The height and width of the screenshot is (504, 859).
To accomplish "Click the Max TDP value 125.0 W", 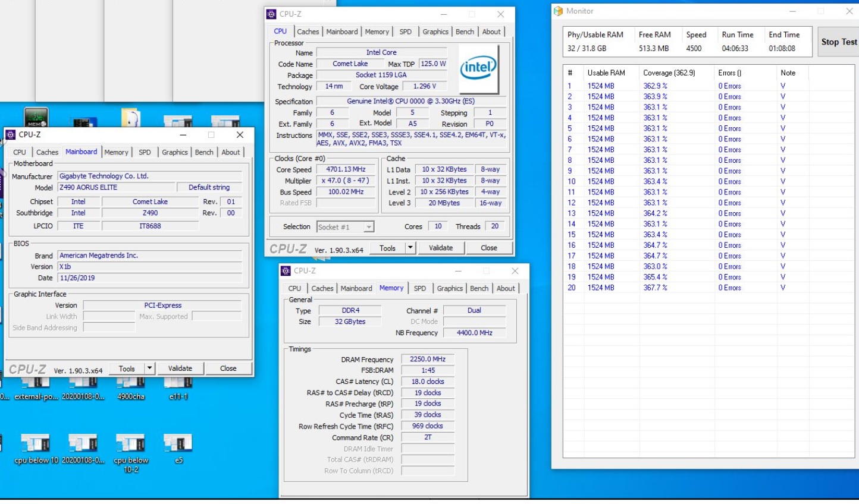I will 433,64.
